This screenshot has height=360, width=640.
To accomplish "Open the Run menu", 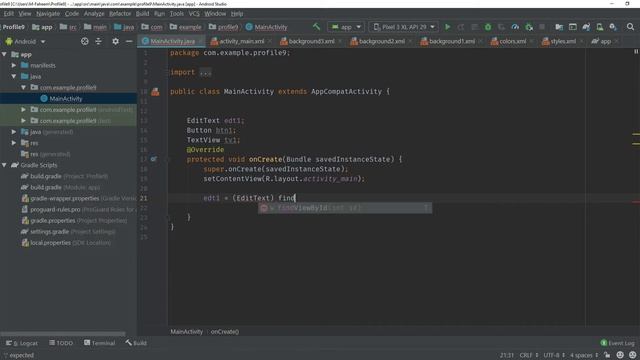I will pyautogui.click(x=159, y=13).
